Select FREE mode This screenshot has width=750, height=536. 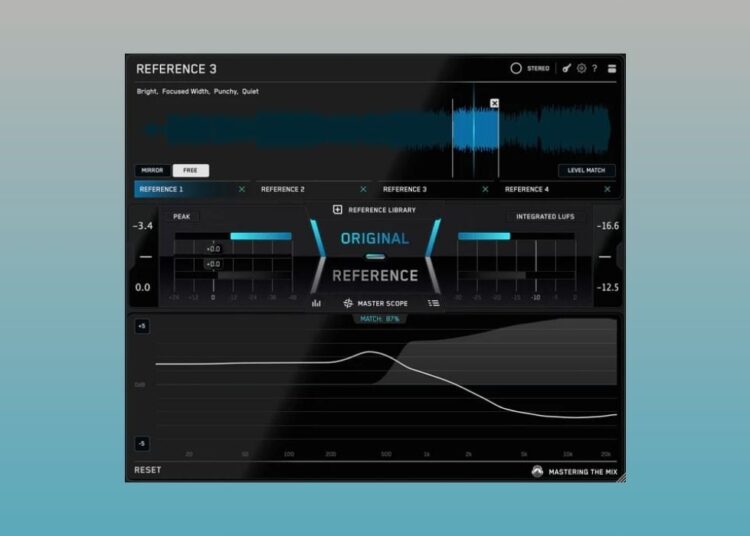click(x=190, y=170)
